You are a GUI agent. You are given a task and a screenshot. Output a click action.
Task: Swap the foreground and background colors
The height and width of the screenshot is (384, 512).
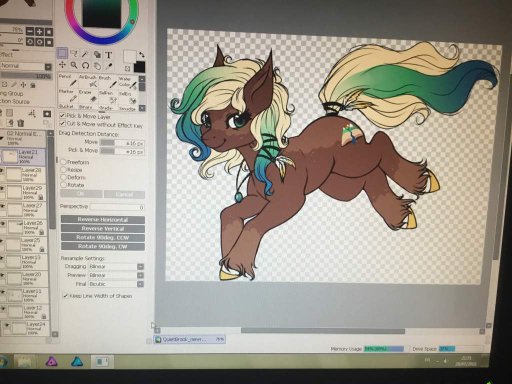[x=142, y=55]
